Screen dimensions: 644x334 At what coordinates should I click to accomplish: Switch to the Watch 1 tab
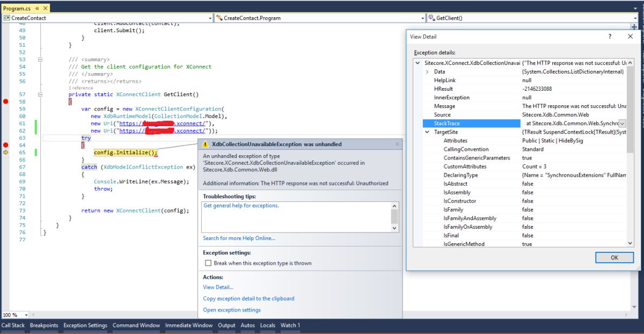(290, 325)
